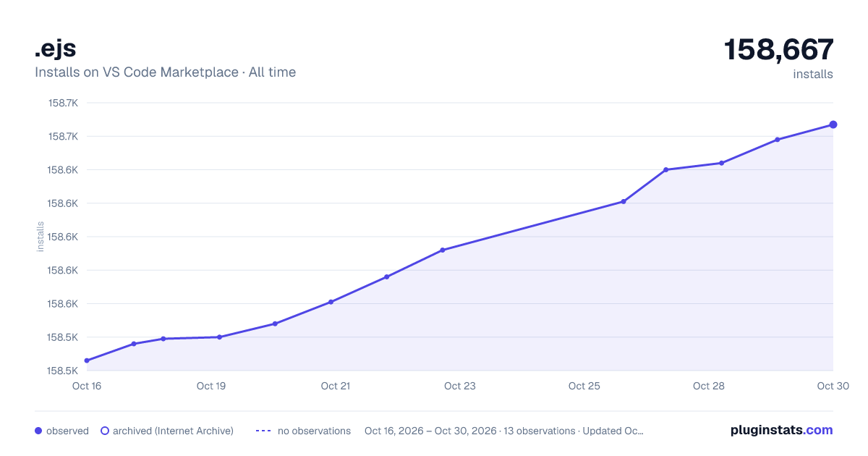Image resolution: width=868 pixels, height=456 pixels.
Task: Click the Oct 23 axis label
Action: click(460, 386)
